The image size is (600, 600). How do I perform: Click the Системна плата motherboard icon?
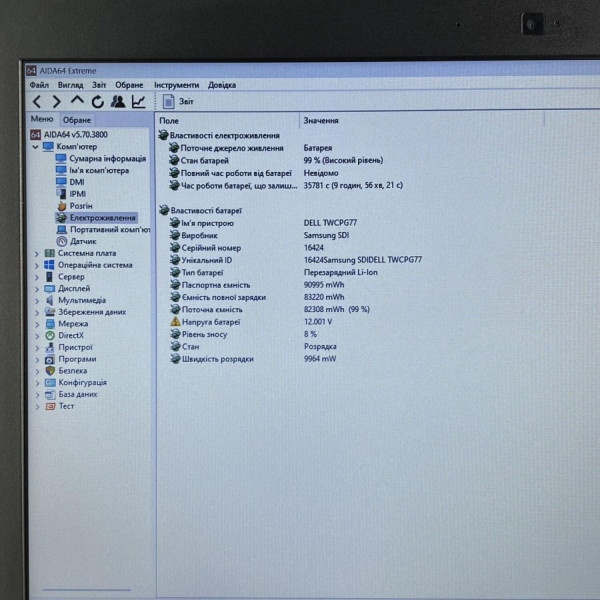(50, 253)
